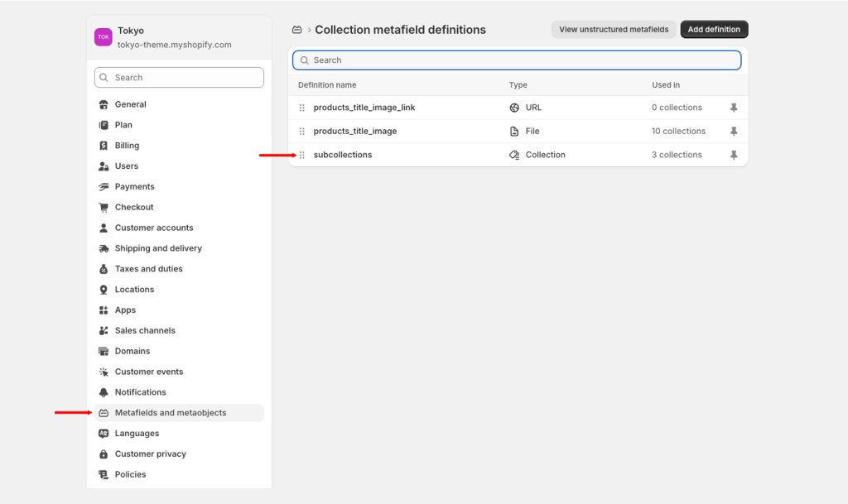Focus the sidebar settings Search field
Viewport: 848px width, 504px height.
coord(179,78)
